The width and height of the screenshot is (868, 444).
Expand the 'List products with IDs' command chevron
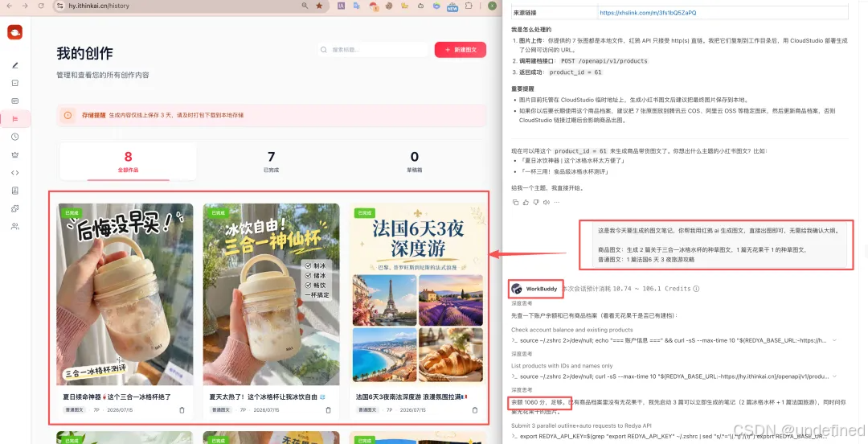coord(834,376)
